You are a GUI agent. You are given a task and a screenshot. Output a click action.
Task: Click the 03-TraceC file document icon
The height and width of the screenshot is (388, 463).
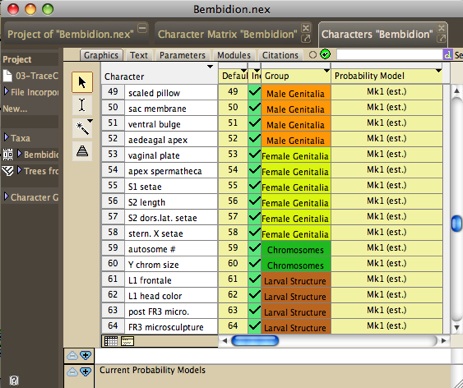coord(7,76)
